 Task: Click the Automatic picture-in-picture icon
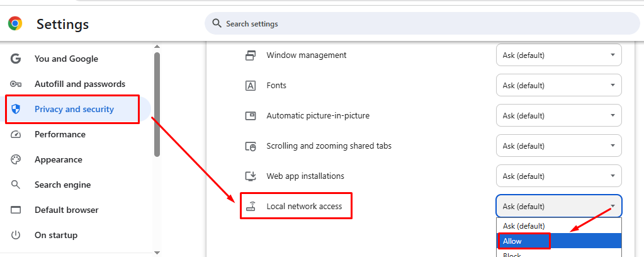(250, 116)
